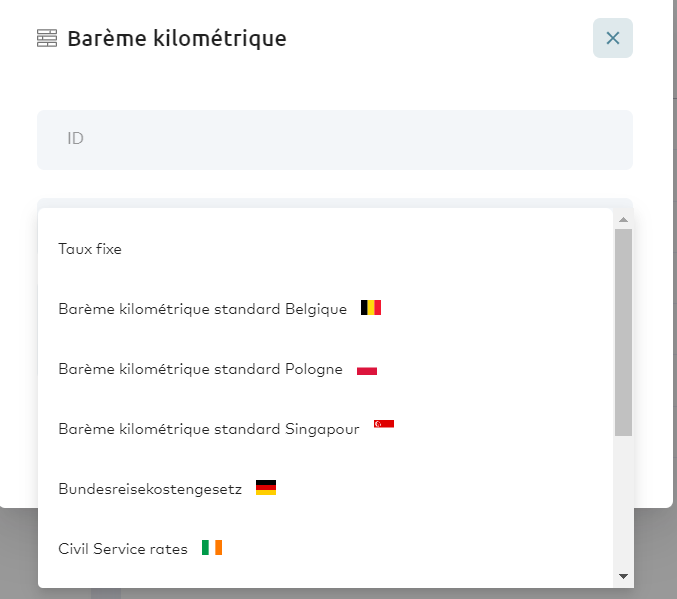Click the Belgian flag icon
Viewport: 677px width, 599px height.
[x=371, y=308]
